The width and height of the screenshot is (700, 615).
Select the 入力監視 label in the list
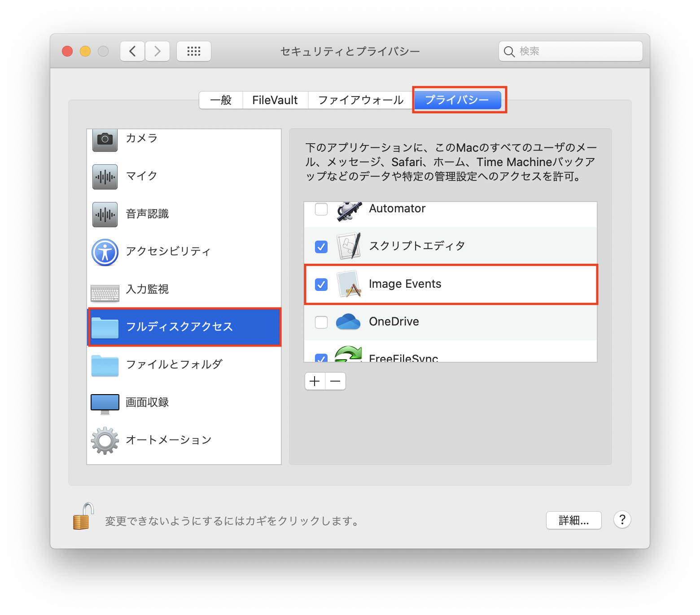coord(147,289)
